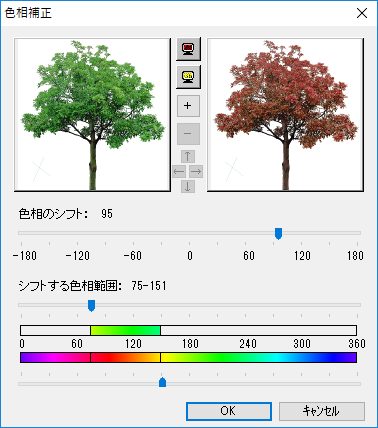The image size is (378, 428).
Task: Click the キャンセル button
Action: click(x=322, y=411)
